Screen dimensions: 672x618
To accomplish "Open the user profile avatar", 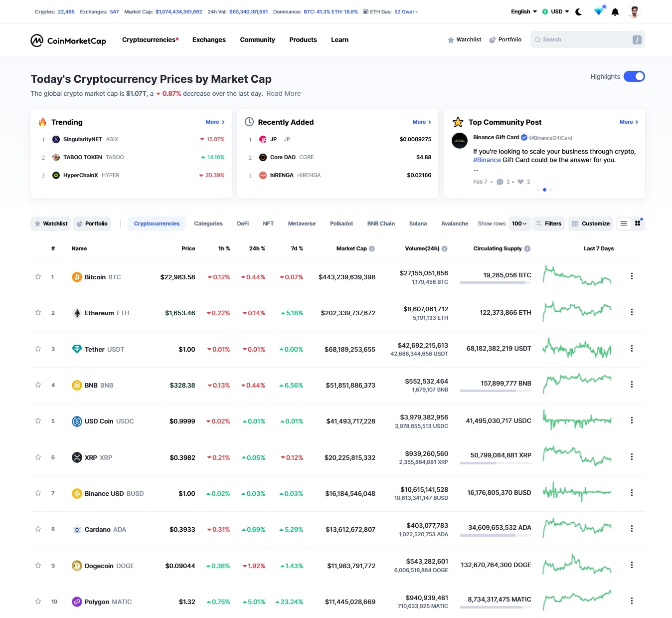I will (634, 12).
